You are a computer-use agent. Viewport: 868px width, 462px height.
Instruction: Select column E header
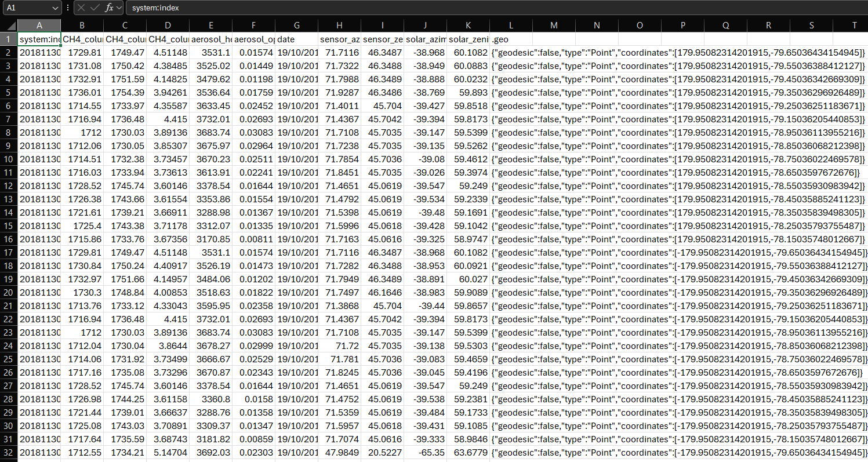210,26
